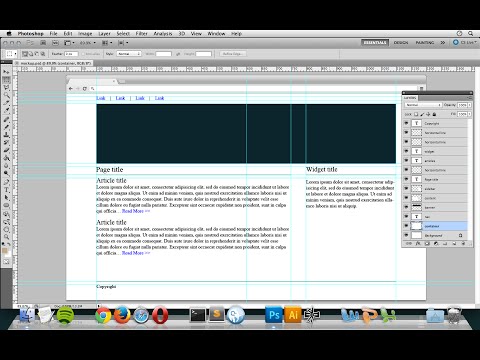Select the Horizontal Type tool
The image size is (480, 360).
point(6,190)
